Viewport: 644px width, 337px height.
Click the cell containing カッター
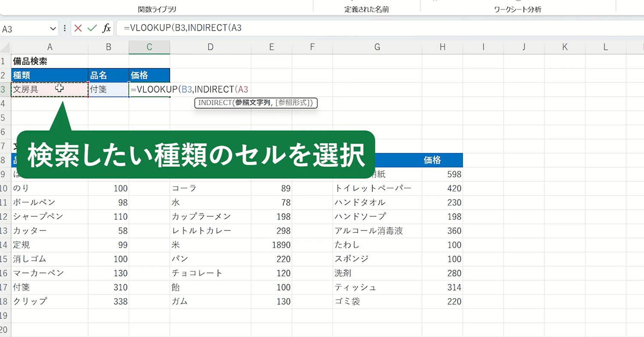coord(50,231)
